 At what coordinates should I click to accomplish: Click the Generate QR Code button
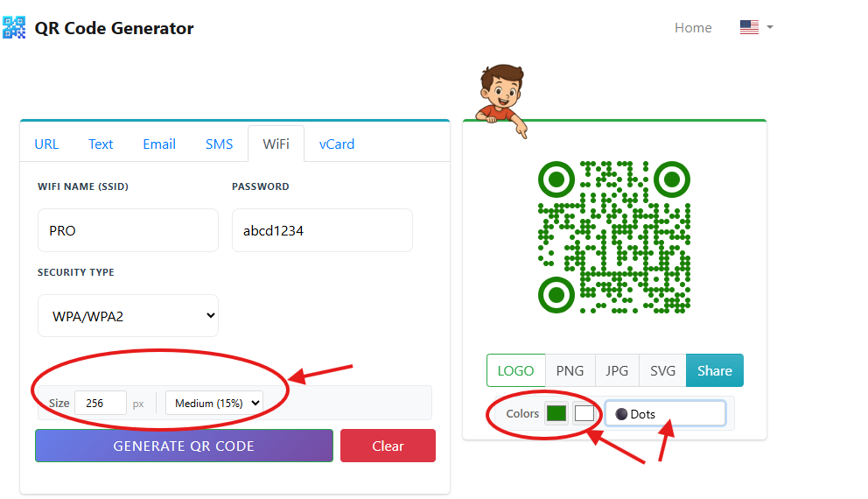click(184, 446)
